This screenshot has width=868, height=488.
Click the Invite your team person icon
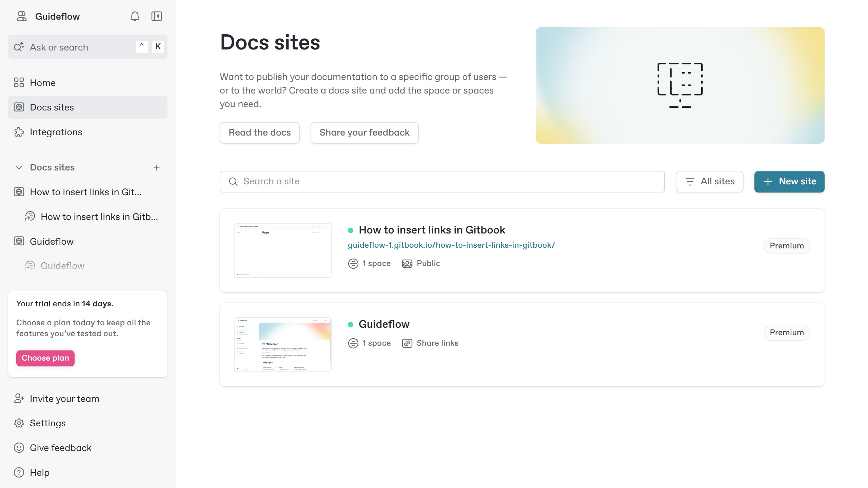click(19, 399)
